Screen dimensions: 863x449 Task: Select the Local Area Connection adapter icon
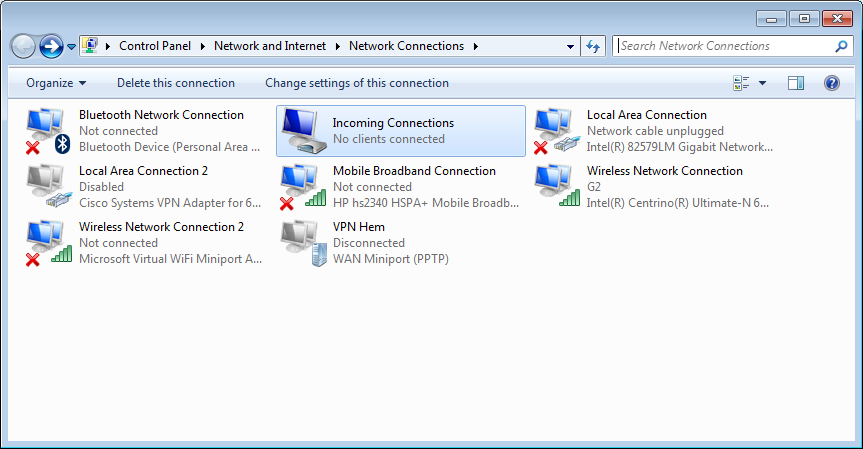[557, 131]
